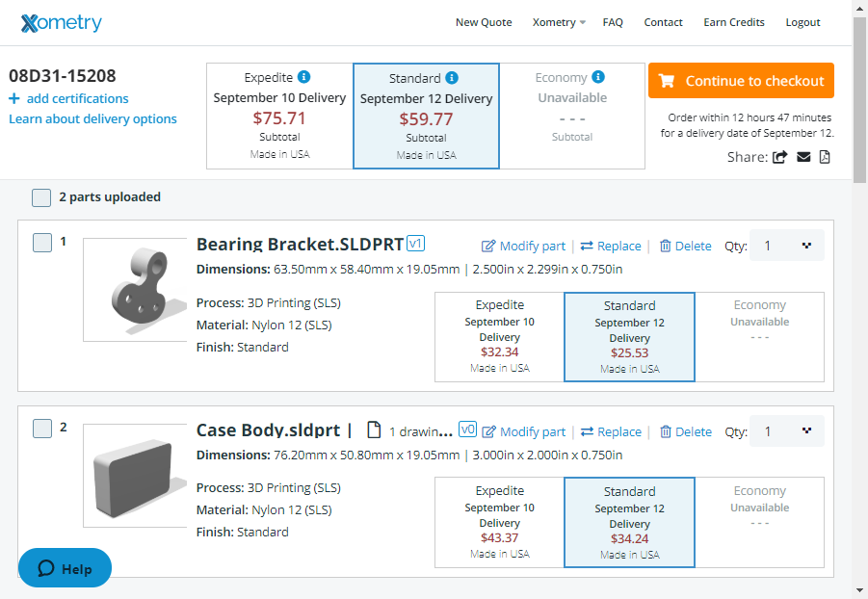The height and width of the screenshot is (599, 868).
Task: Click the share link icon
Action: point(780,157)
